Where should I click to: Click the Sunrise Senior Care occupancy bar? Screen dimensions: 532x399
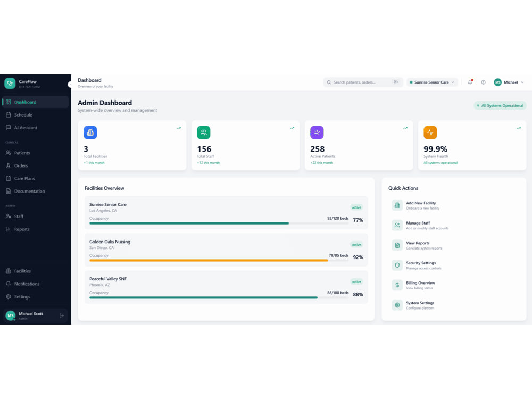(219, 223)
